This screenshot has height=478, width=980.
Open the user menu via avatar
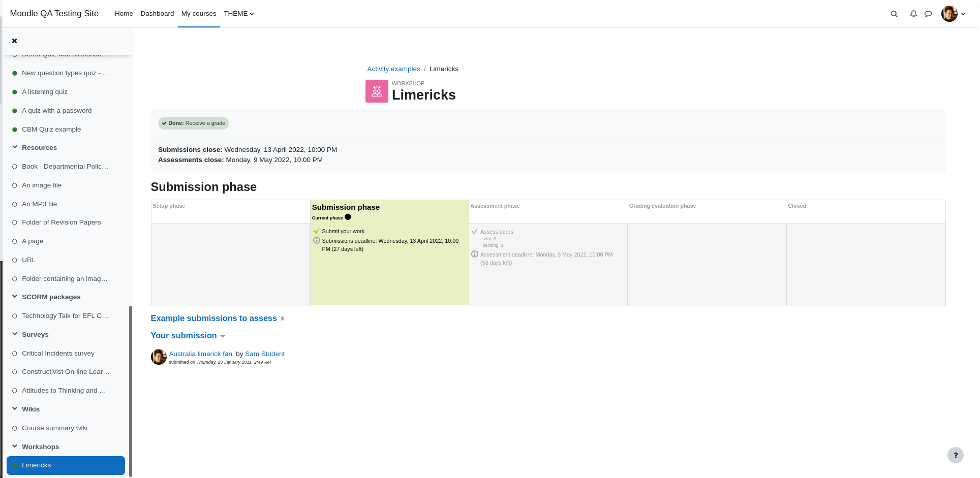[949, 14]
